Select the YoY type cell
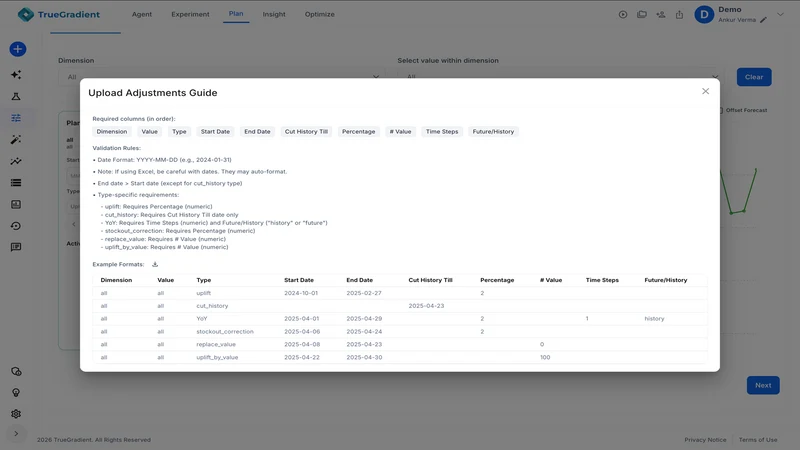Screen dimensions: 800x450 pos(202,319)
